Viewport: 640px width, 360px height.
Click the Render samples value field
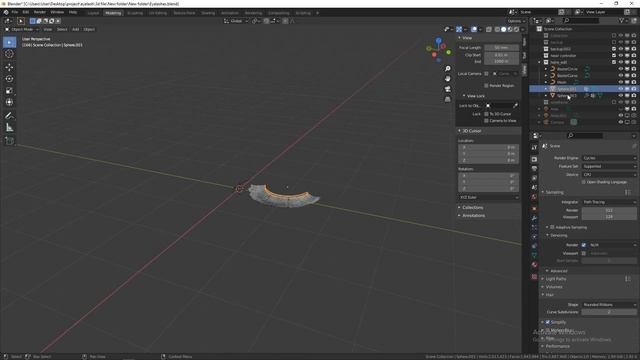(609, 210)
